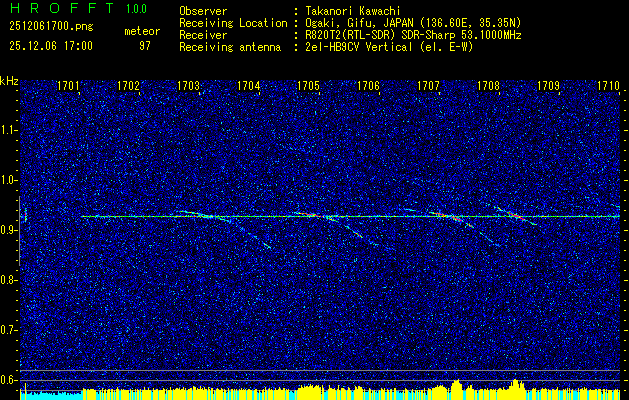Click the 1.1 kHz axis label
Image resolution: width=629 pixels, height=400 pixels.
click(x=9, y=130)
